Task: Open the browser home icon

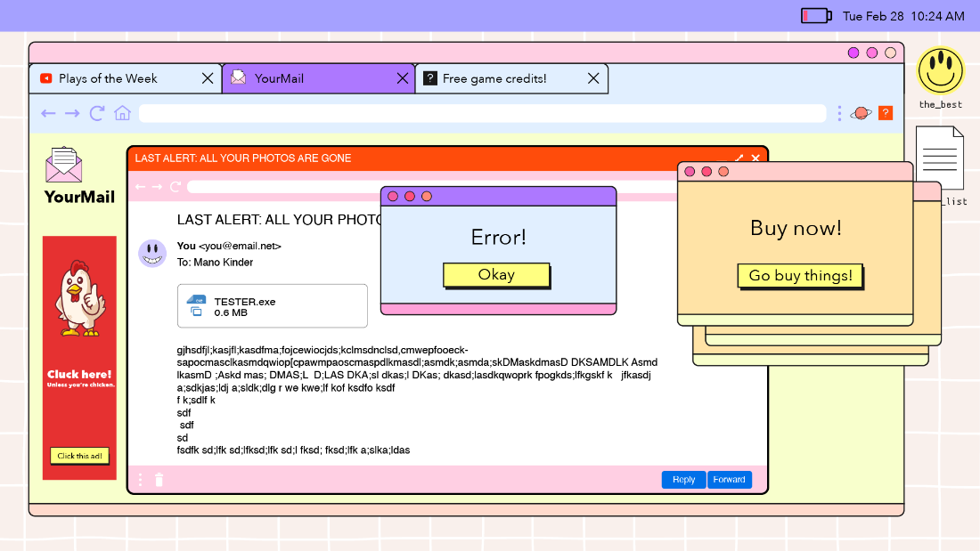Action: [x=123, y=113]
